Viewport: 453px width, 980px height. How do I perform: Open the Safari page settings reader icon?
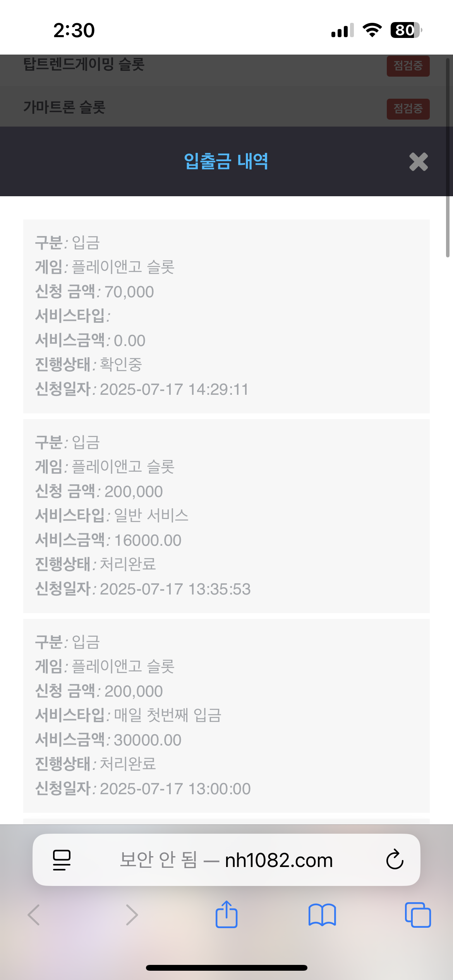point(62,860)
